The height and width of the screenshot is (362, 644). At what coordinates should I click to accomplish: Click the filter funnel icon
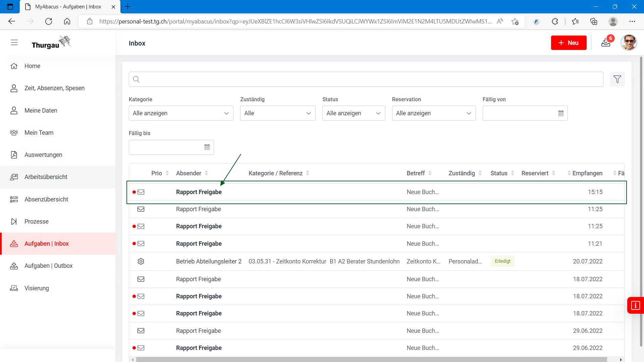coord(617,79)
